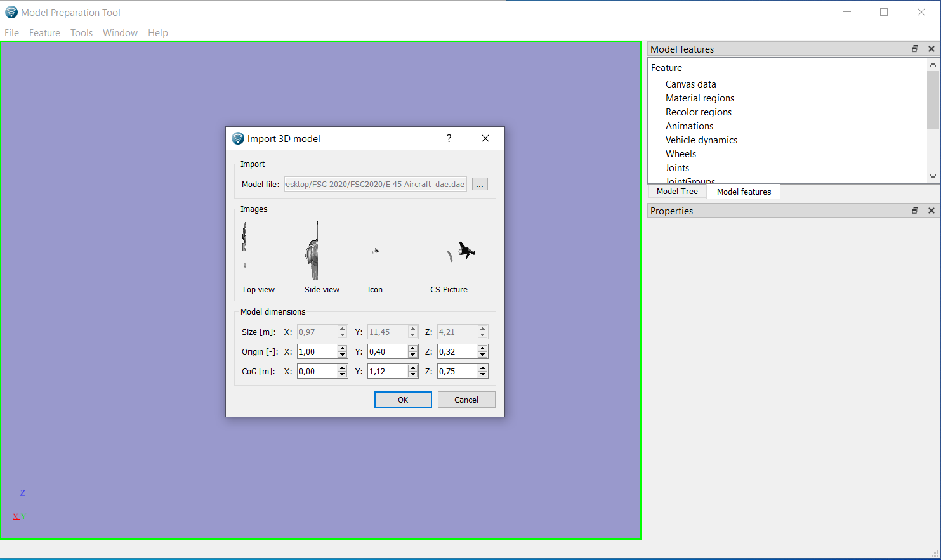
Task: Select Joints feature
Action: pos(677,168)
